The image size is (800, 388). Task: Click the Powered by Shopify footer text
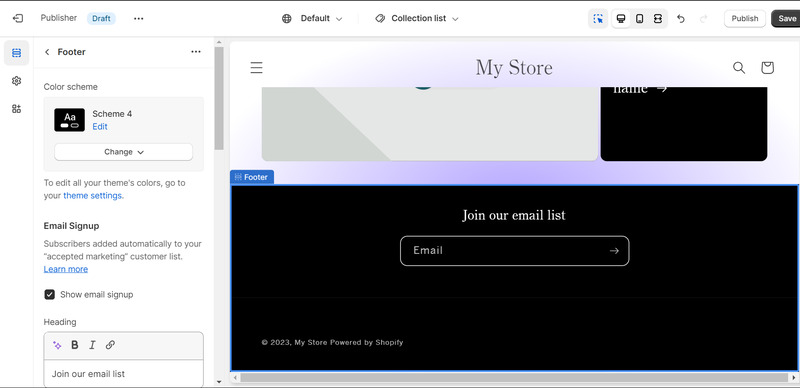click(367, 343)
